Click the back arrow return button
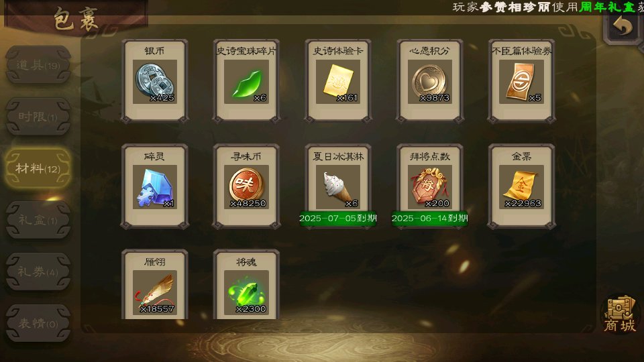Viewport: 644px width, 362px height. [623, 26]
